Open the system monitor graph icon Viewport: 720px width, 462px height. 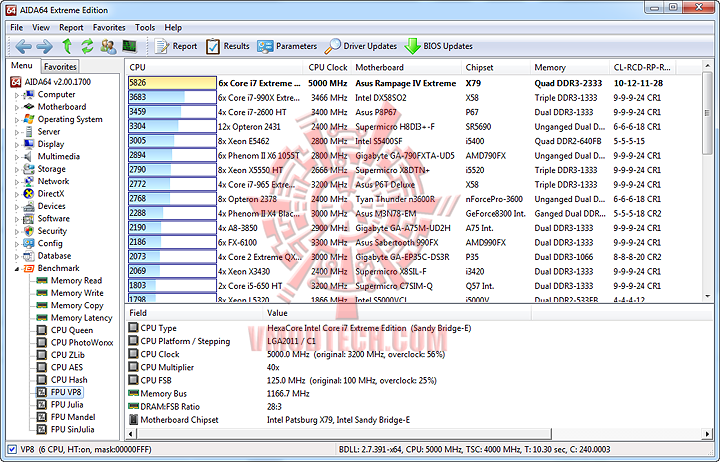129,46
